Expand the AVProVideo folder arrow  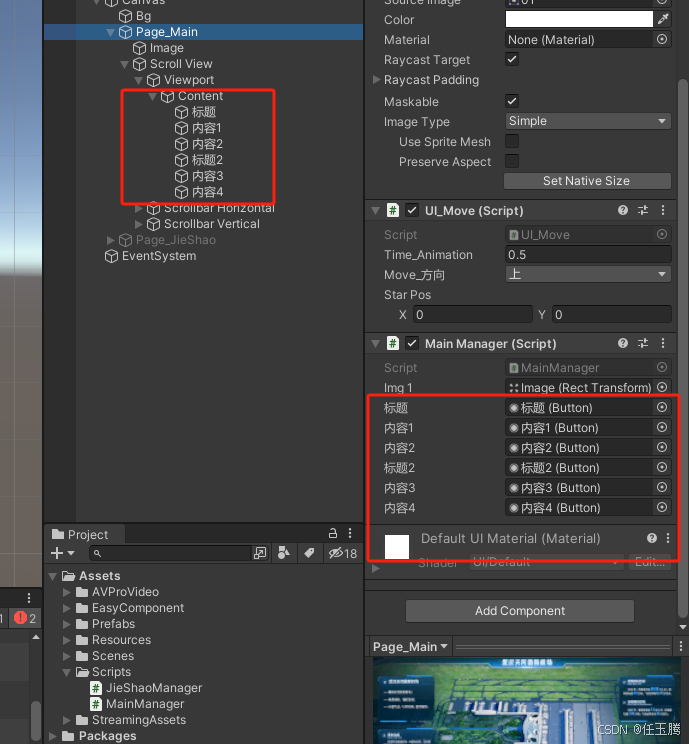pos(67,592)
